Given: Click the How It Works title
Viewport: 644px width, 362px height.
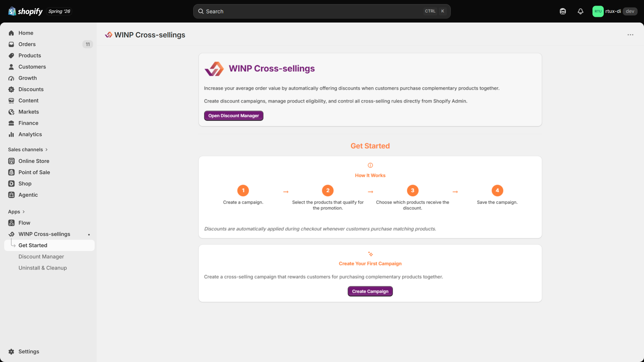Looking at the screenshot, I should [x=370, y=175].
